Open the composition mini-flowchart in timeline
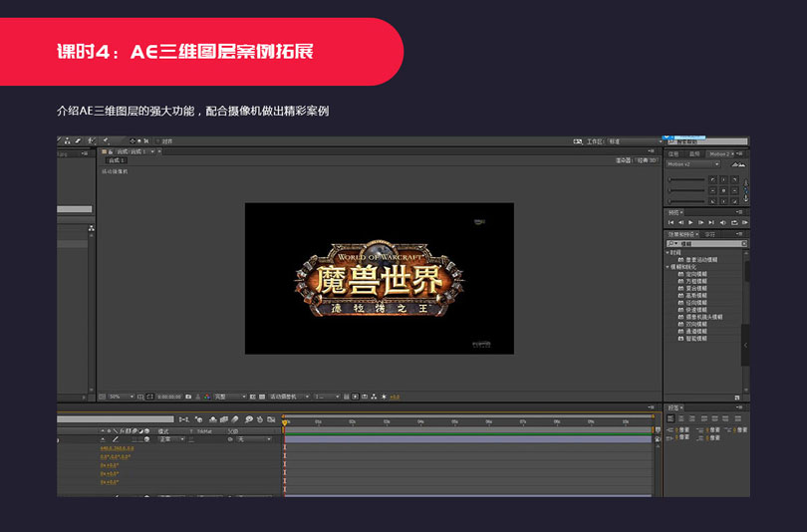The width and height of the screenshot is (807, 532). (x=183, y=419)
